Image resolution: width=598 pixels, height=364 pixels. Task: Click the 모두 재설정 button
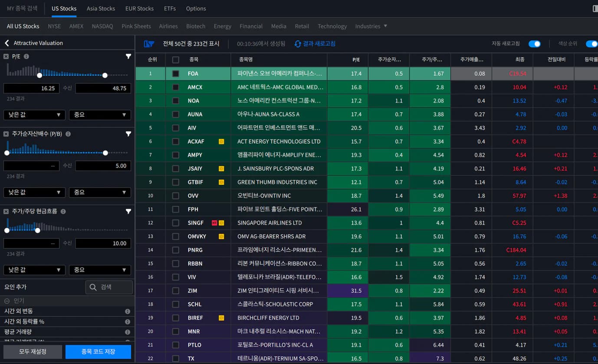[33, 352]
